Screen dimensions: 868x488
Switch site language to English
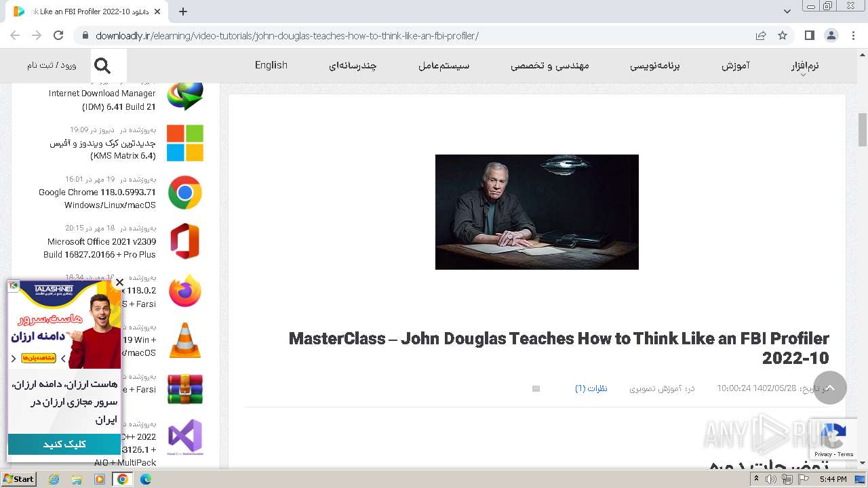(271, 65)
